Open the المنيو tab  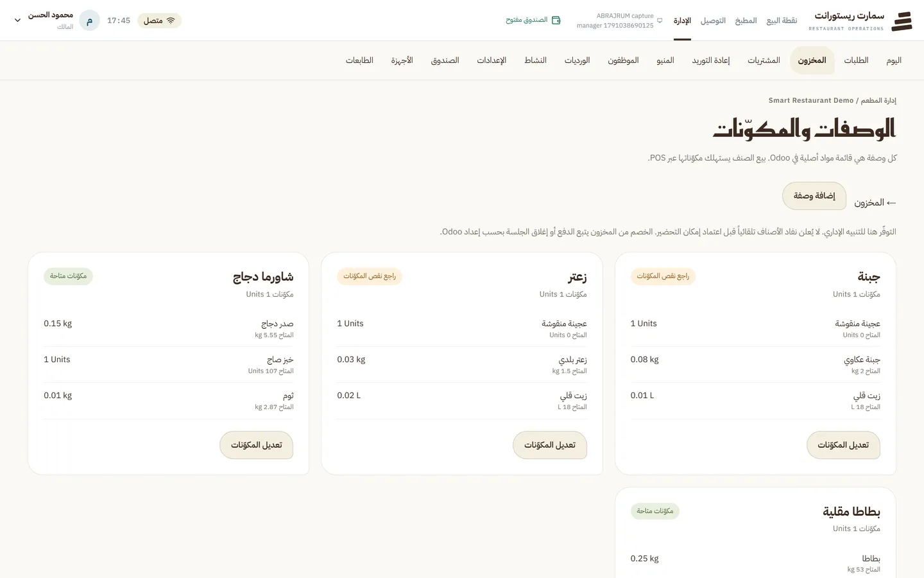pos(665,60)
